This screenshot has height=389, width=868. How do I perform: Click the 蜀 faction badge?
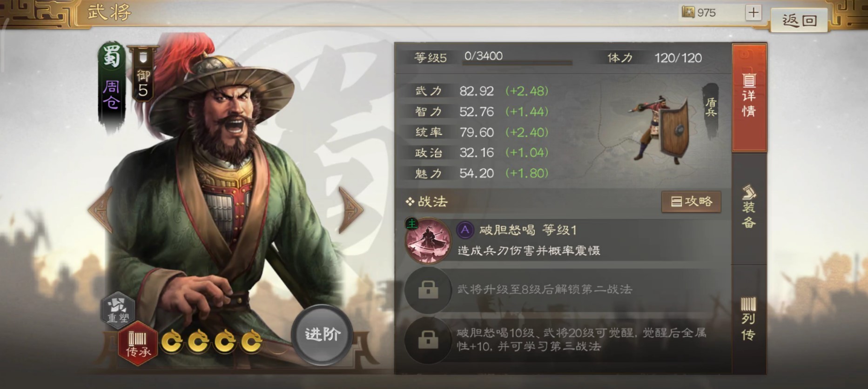click(x=112, y=56)
